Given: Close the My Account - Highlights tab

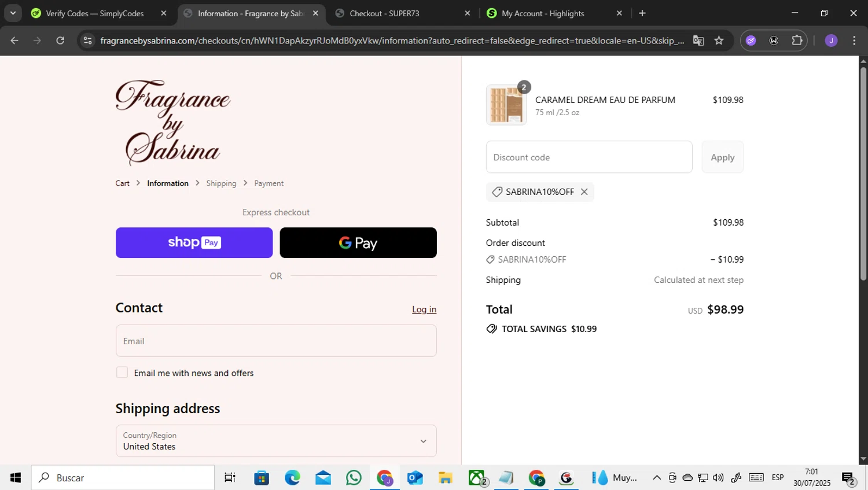Looking at the screenshot, I should coord(619,13).
